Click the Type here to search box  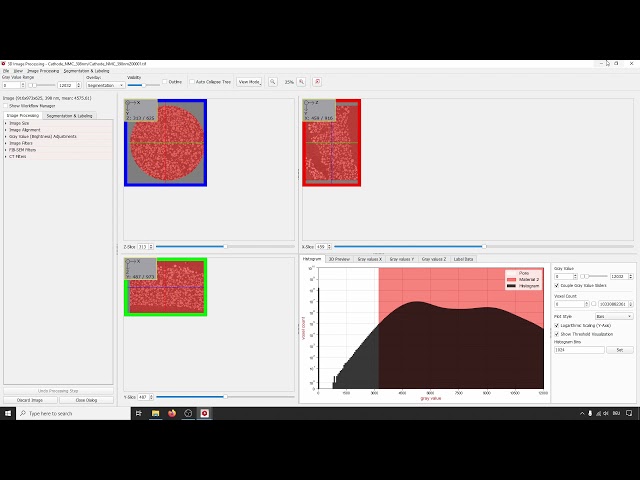coord(73,413)
